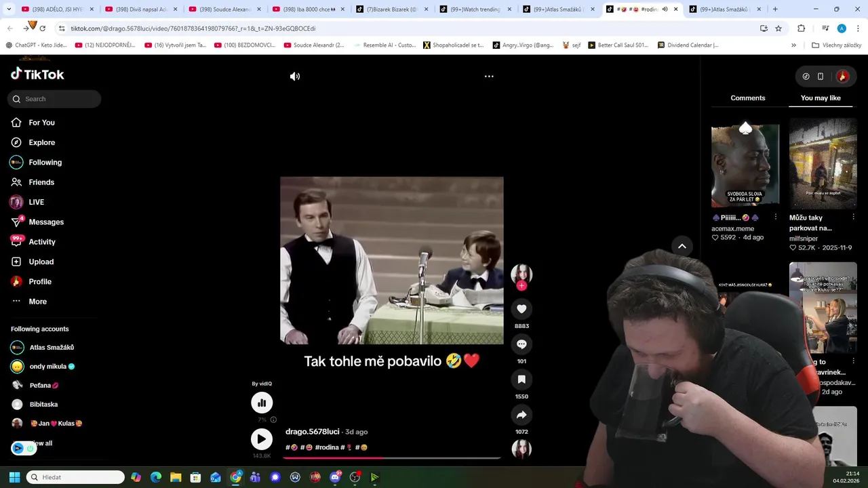Open options for the Piiiiii video card
The image size is (868, 488).
coord(776,218)
